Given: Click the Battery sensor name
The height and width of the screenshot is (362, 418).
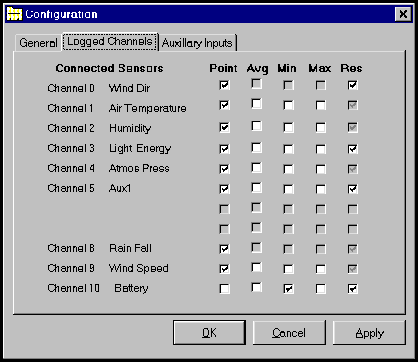Looking at the screenshot, I should coord(131,288).
